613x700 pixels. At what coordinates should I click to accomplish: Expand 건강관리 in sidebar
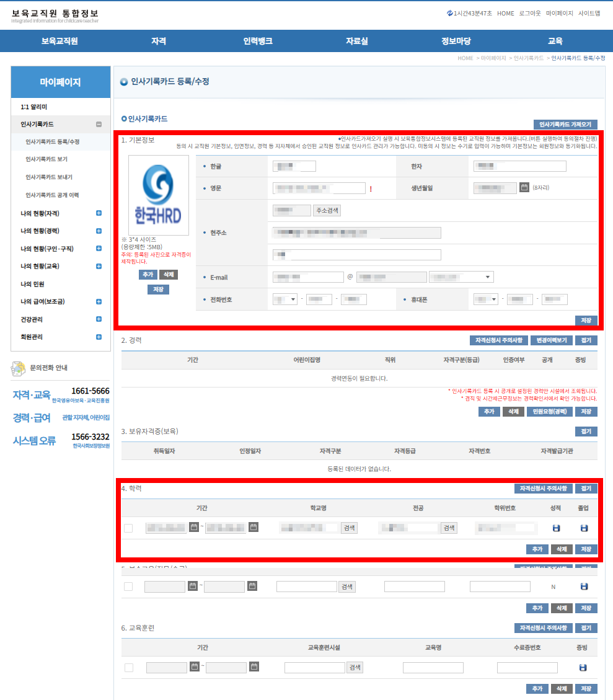99,319
